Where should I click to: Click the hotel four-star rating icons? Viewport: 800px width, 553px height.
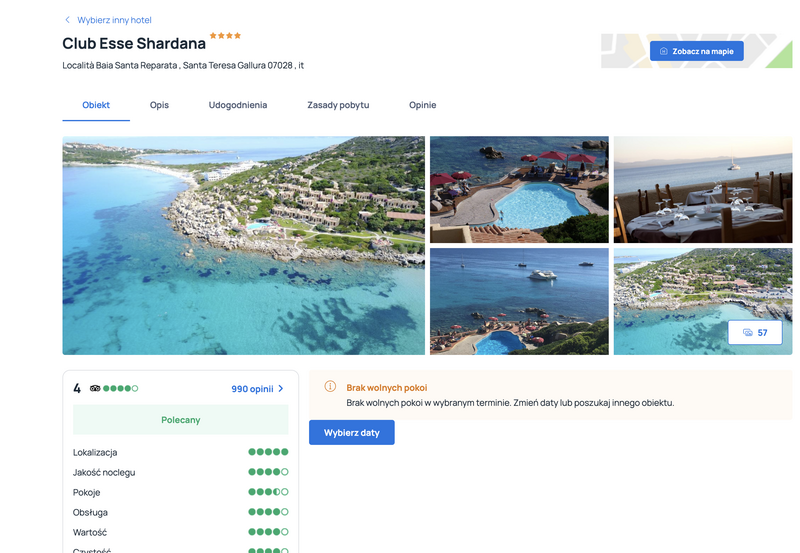(x=225, y=36)
